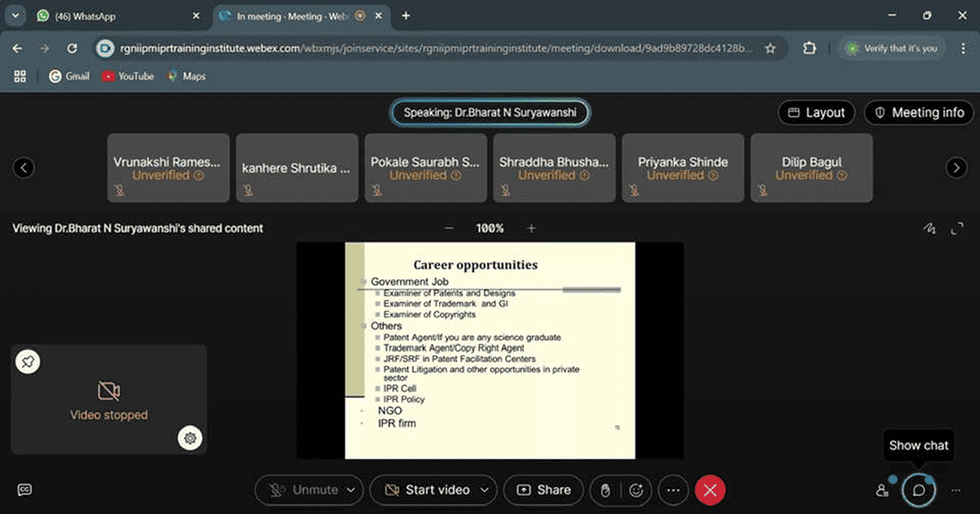Open the reactions emoji picker
980x514 pixels.
click(636, 490)
